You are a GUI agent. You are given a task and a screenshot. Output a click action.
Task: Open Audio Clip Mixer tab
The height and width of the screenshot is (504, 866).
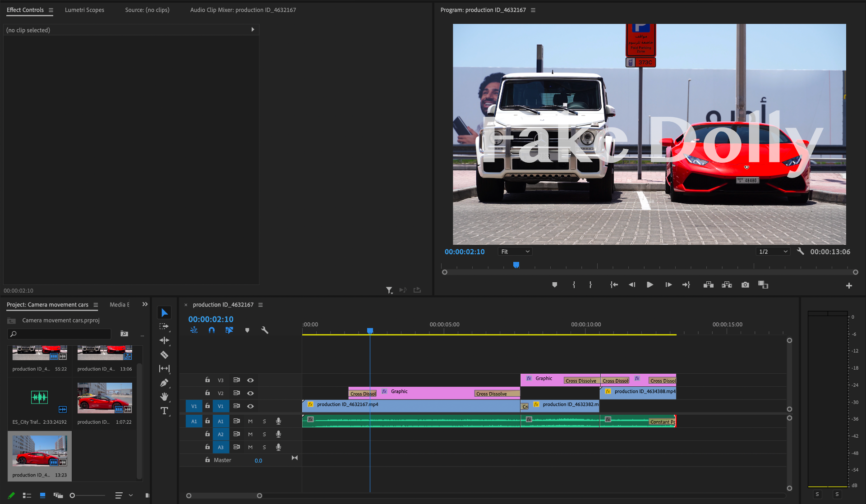[x=243, y=10]
